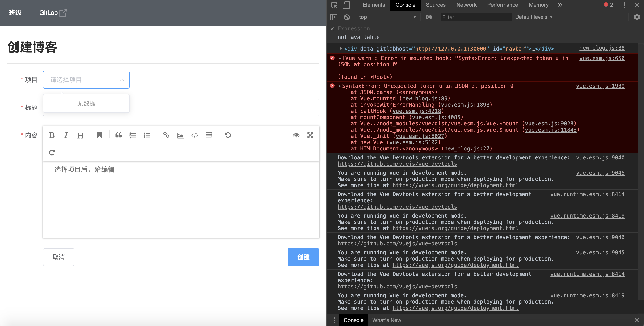Apply italic formatting in the editor
The width and height of the screenshot is (644, 326).
(66, 135)
